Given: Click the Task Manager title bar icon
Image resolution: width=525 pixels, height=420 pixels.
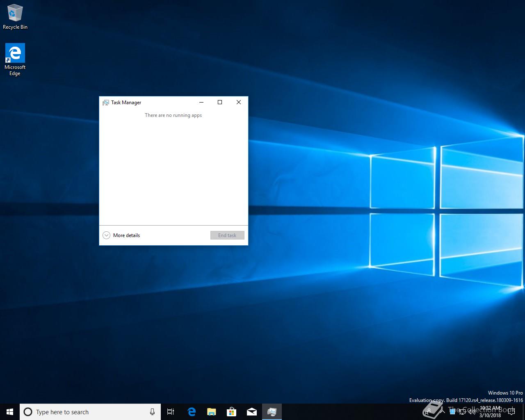Looking at the screenshot, I should click(x=106, y=103).
